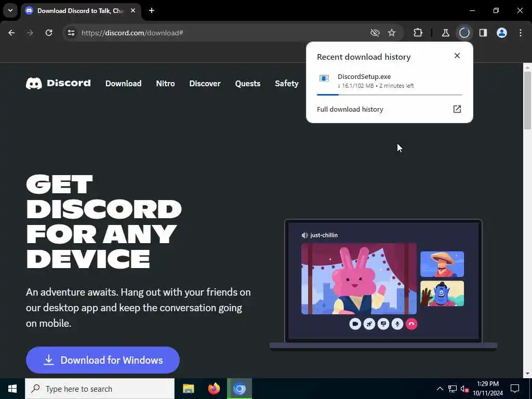The image size is (532, 399).
Task: Click the pink bunny video thumbnail
Action: pyautogui.click(x=359, y=278)
